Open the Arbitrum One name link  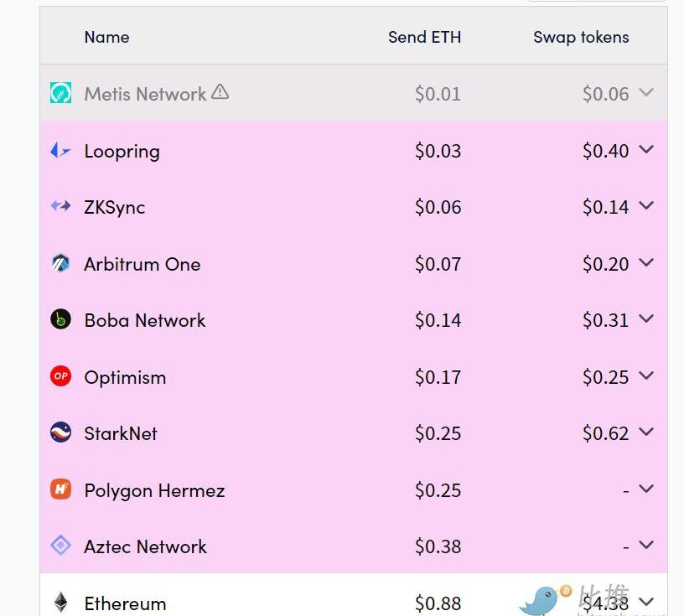[x=142, y=264]
